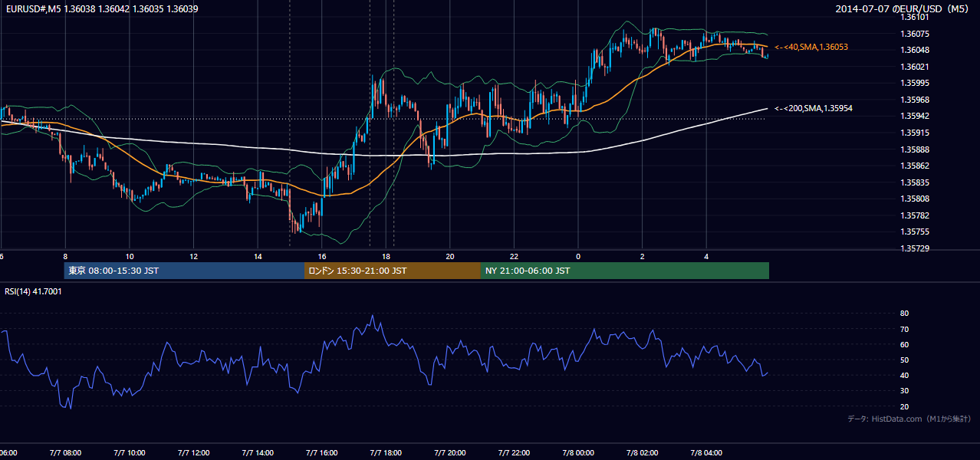
Task: Open the HistData.com data attribution text
Action: pos(909,419)
